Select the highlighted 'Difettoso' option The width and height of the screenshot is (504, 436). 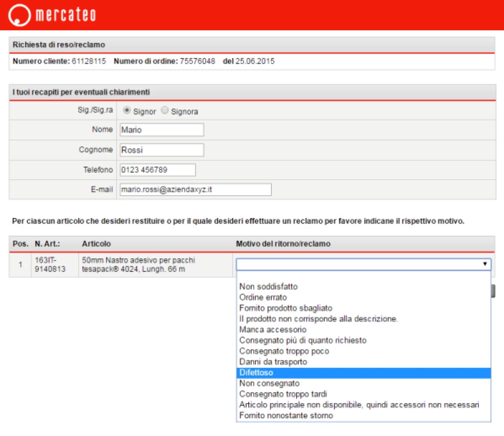tap(256, 373)
